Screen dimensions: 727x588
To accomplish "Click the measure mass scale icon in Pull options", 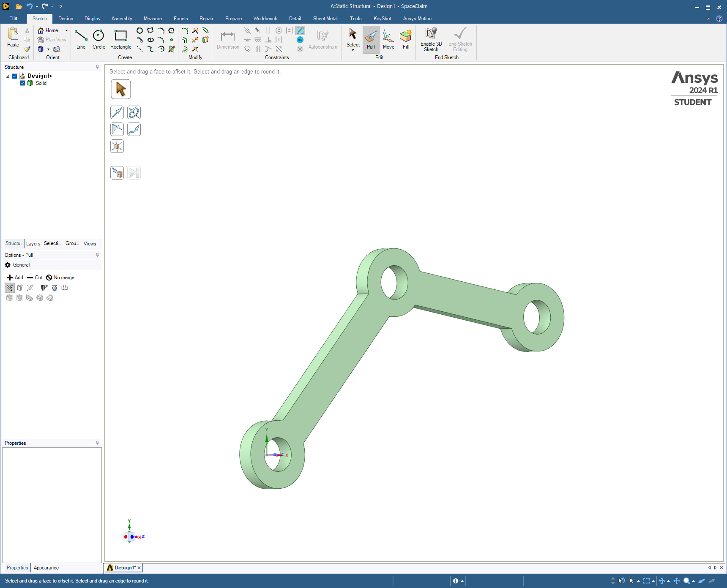I will (55, 288).
